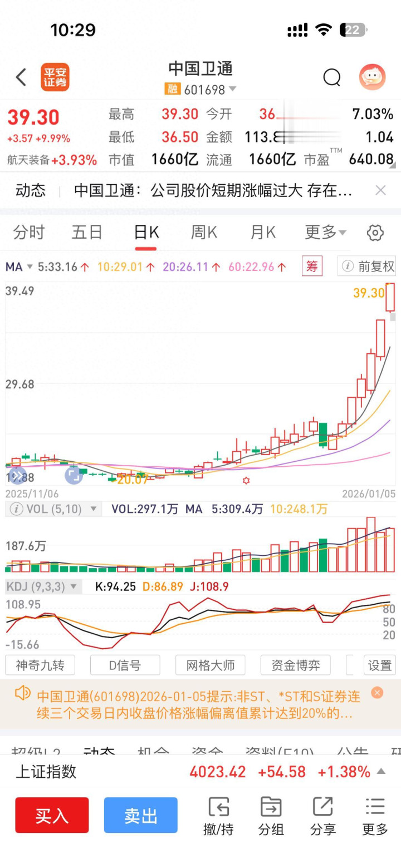Screen dimensions: 401x868
Task: Tap the red 买入 button
Action: pos(52,815)
